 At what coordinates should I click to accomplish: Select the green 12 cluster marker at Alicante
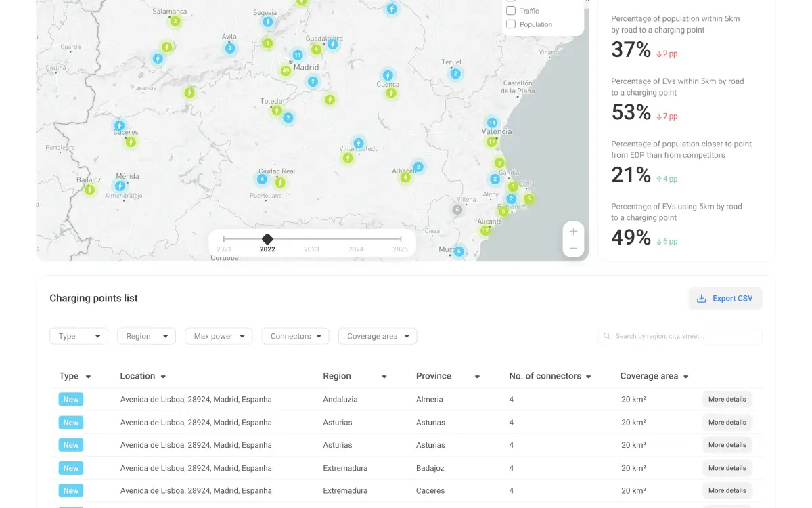point(485,230)
